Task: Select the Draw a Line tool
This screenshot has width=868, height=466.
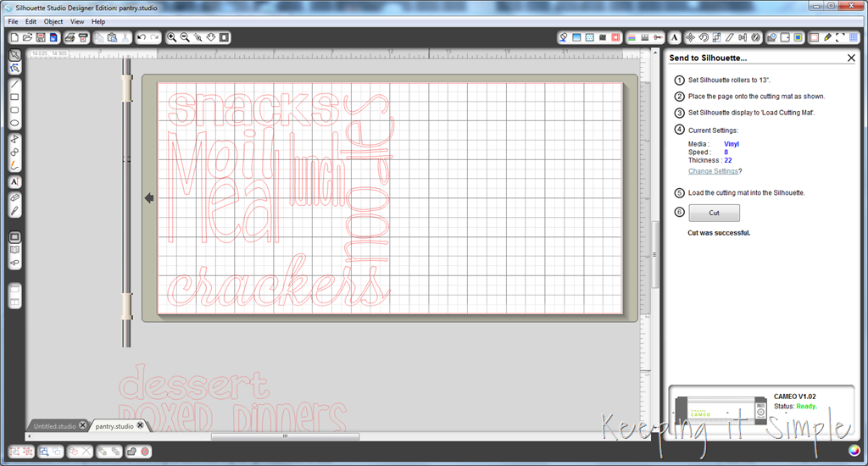Action: 15,84
